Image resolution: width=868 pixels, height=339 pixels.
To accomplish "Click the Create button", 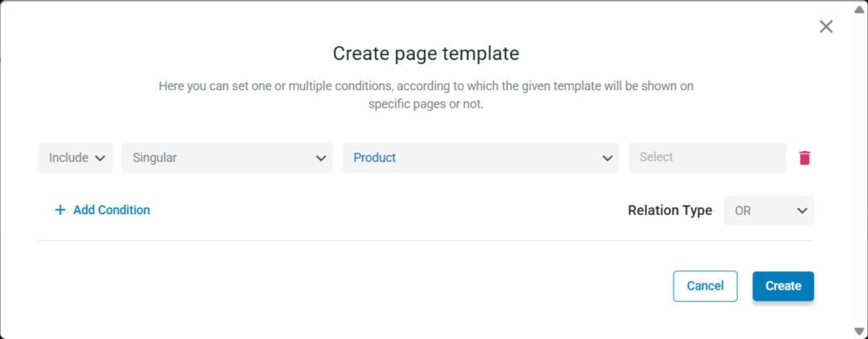I will pos(783,286).
